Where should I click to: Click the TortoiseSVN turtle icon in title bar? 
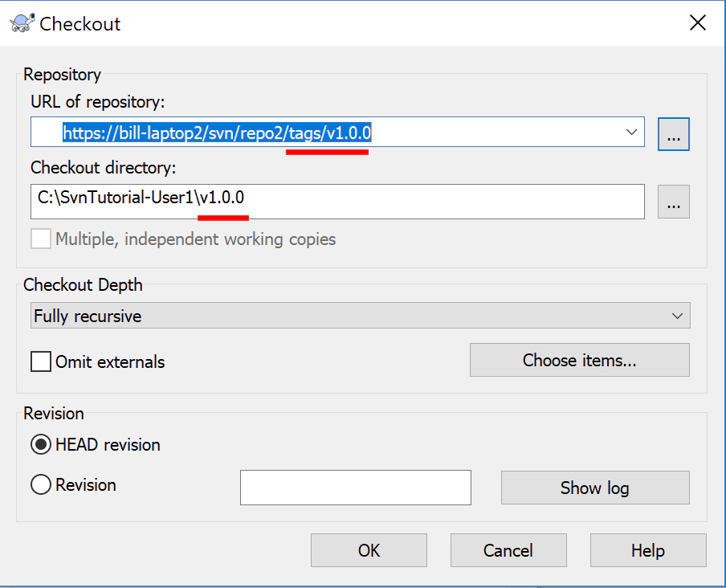[x=22, y=22]
